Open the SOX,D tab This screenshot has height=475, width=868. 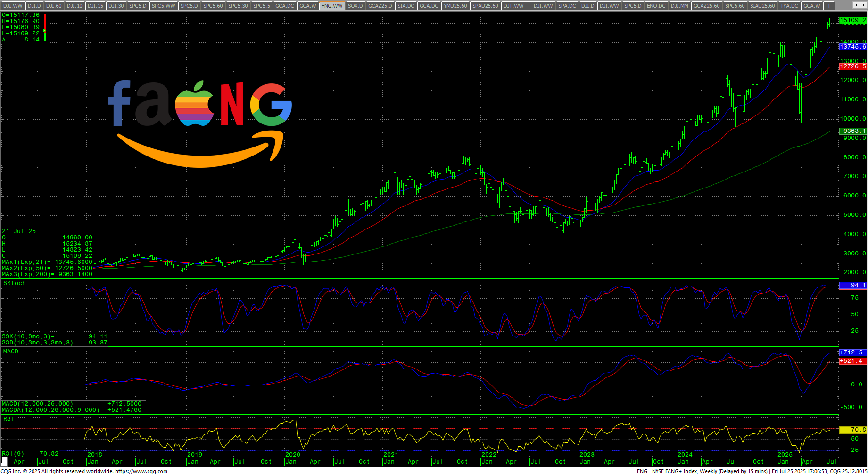click(355, 6)
